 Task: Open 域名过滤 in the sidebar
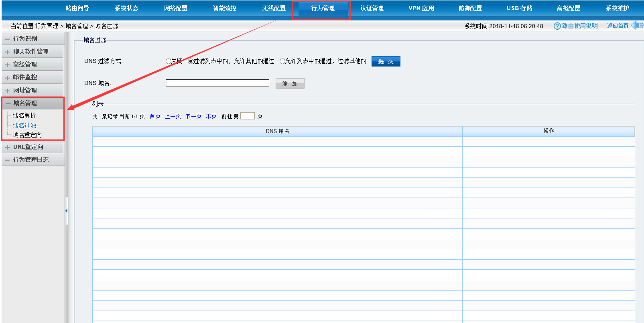(24, 125)
